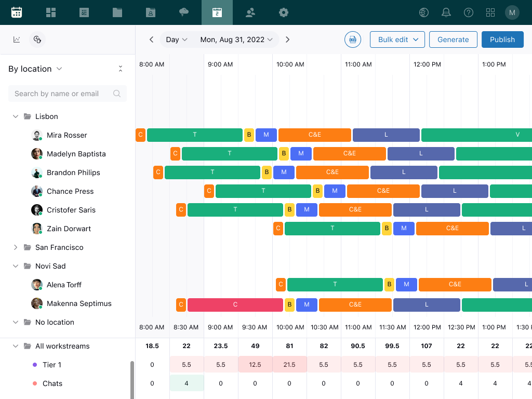Open the Bulk edit dropdown
The image size is (532, 399).
pos(397,39)
